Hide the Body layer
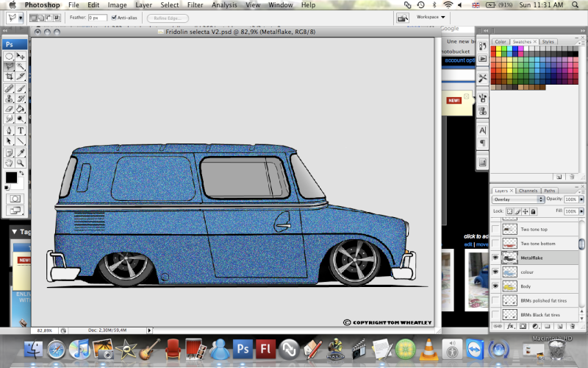The width and height of the screenshot is (588, 368). pyautogui.click(x=495, y=286)
